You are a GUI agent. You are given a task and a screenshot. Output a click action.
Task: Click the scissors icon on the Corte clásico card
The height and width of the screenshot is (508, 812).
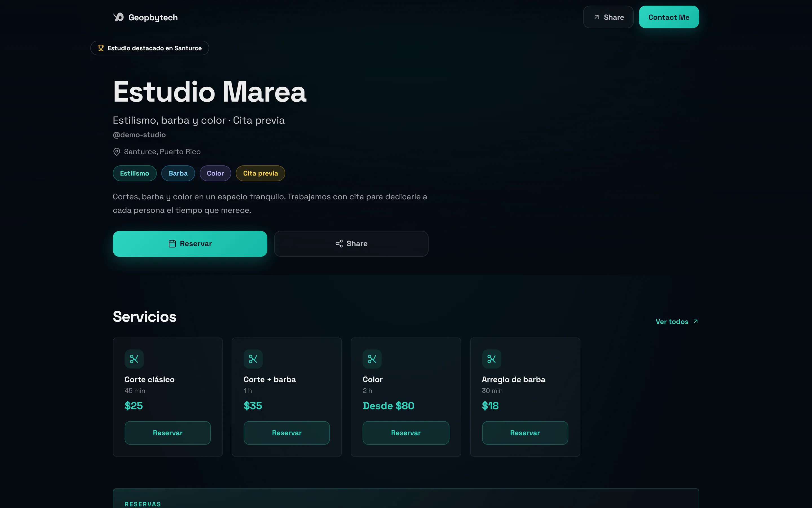134,359
